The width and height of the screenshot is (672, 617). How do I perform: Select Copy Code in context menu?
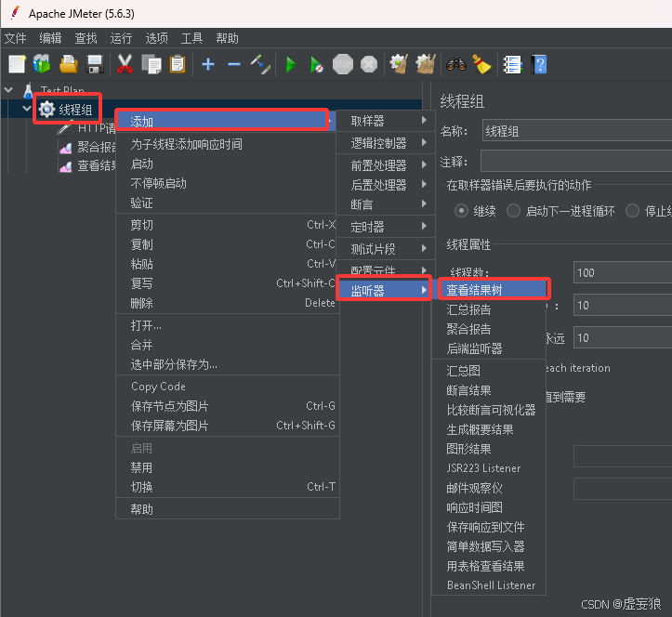pos(228,387)
